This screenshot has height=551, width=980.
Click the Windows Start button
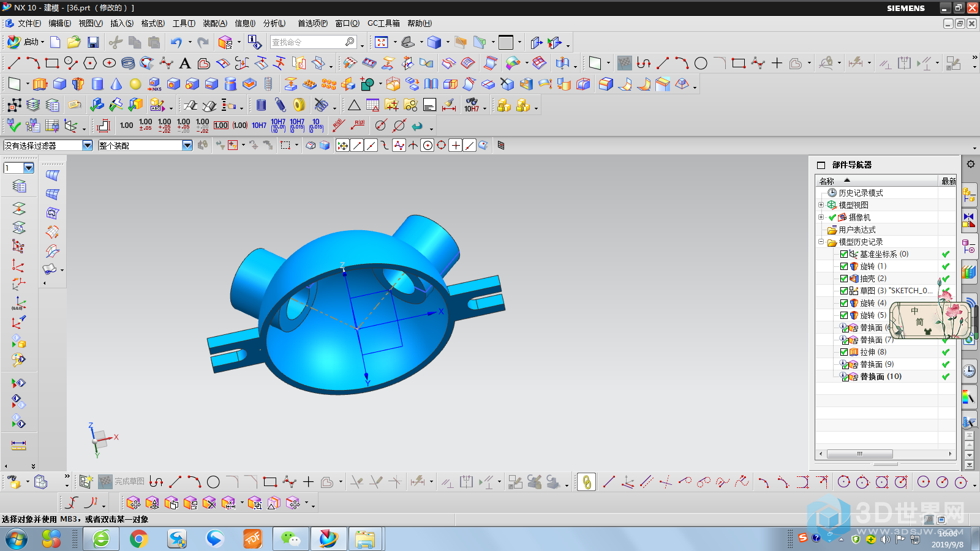[17, 539]
